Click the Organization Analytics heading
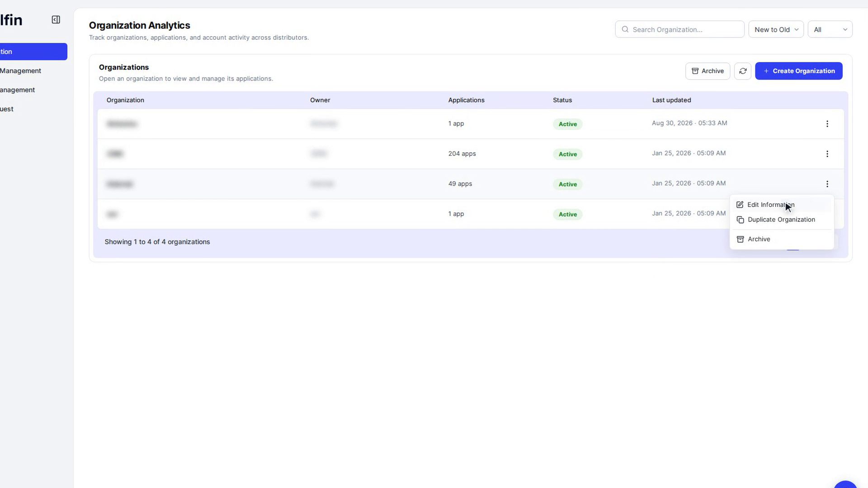This screenshot has height=488, width=868. [x=139, y=26]
